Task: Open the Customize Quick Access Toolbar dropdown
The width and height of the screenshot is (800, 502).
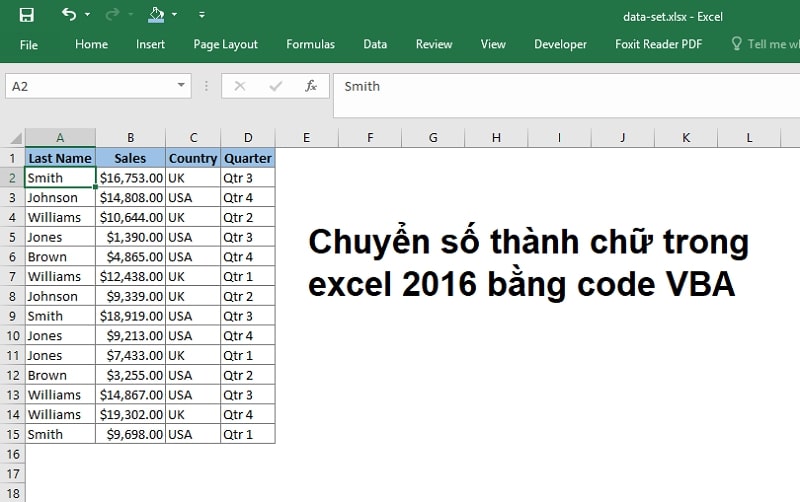Action: [x=202, y=16]
